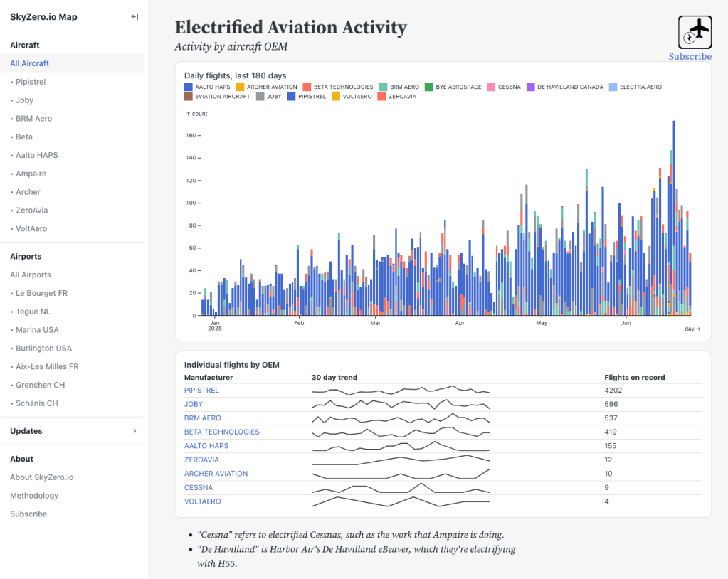Open the Methodology page
Screen dimensions: 728x579
point(34,496)
